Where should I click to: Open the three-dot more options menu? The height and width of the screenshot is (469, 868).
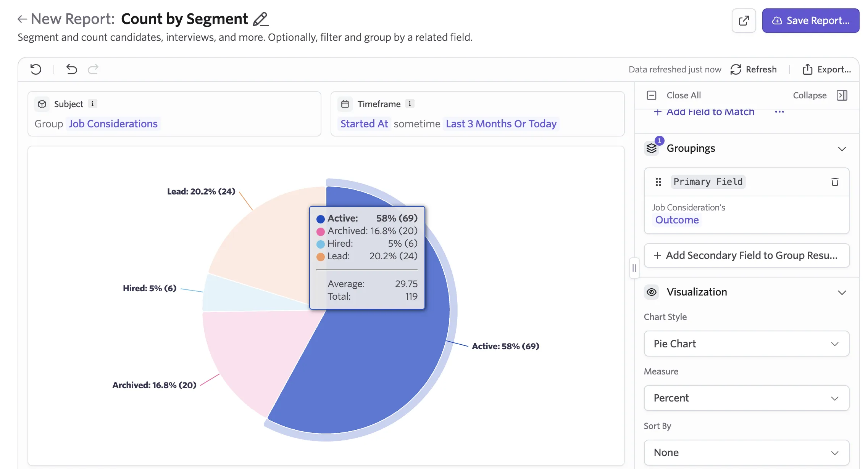click(x=779, y=112)
